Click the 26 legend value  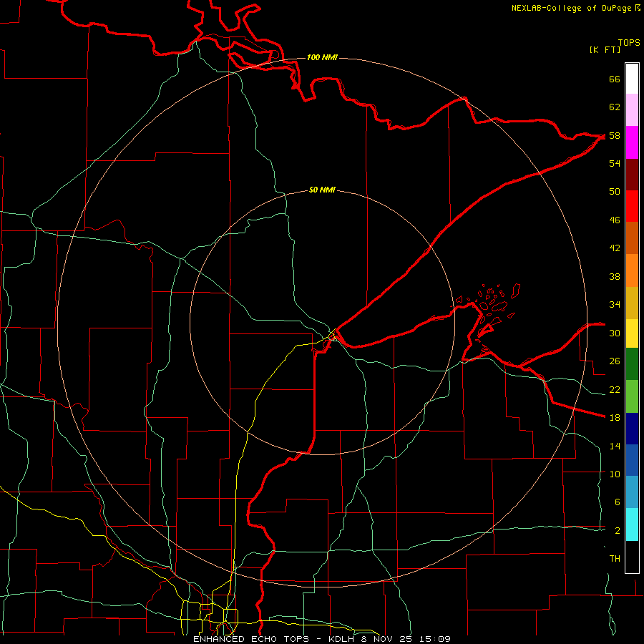click(x=615, y=361)
